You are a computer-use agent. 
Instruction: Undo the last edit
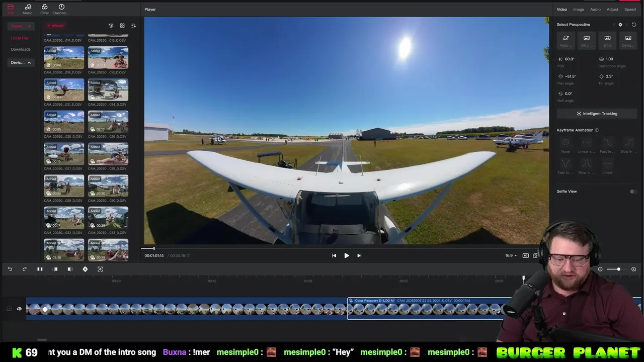point(10,269)
